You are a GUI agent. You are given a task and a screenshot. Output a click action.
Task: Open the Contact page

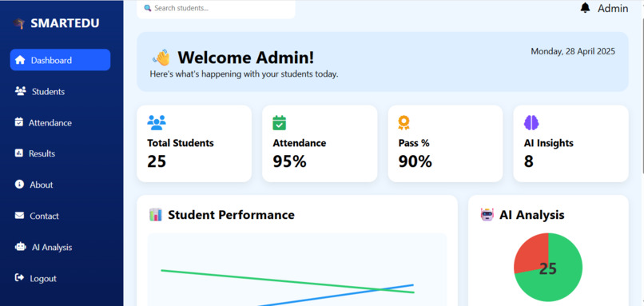(x=61, y=216)
